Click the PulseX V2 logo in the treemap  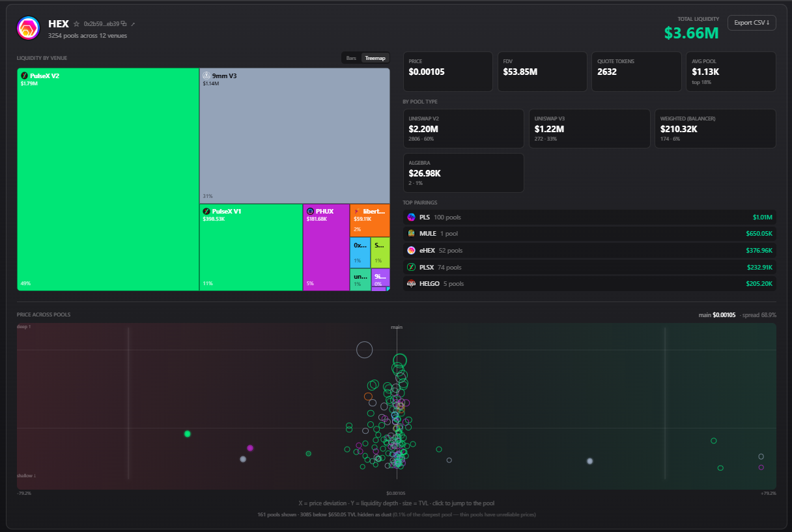click(x=24, y=76)
